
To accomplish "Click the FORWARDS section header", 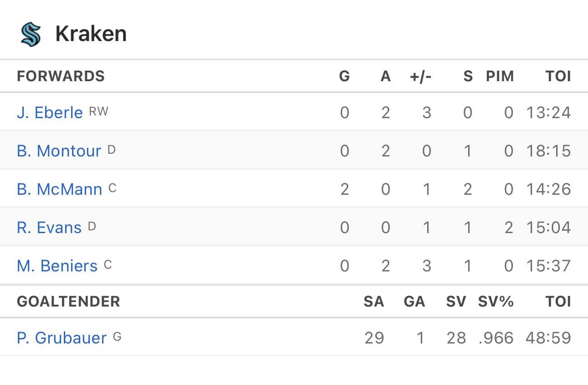I will 61,76.
